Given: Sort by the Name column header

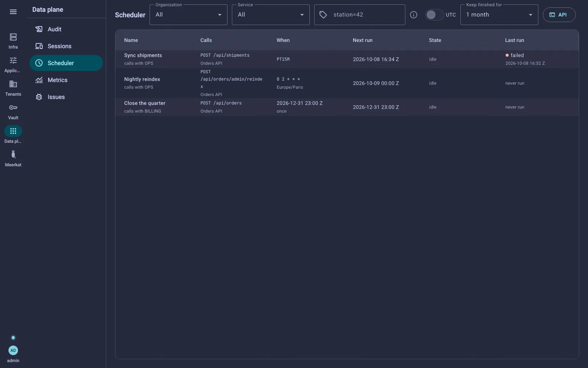Looking at the screenshot, I should pyautogui.click(x=131, y=40).
